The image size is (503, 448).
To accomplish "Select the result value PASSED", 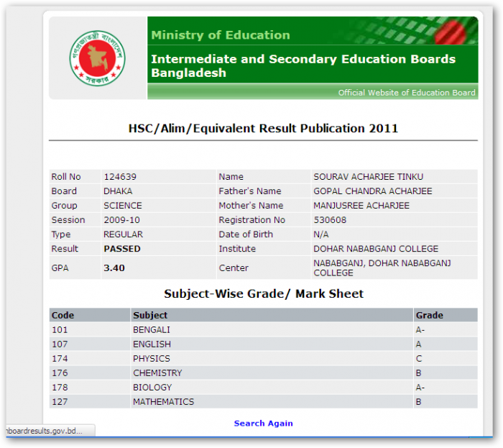I will click(122, 249).
